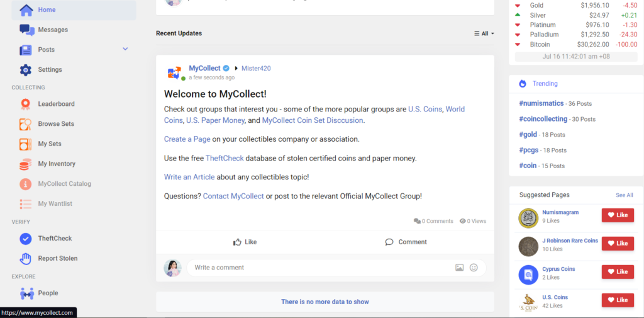The width and height of the screenshot is (644, 318).
Task: Open the #coincollecting trending hashtag
Action: click(543, 119)
